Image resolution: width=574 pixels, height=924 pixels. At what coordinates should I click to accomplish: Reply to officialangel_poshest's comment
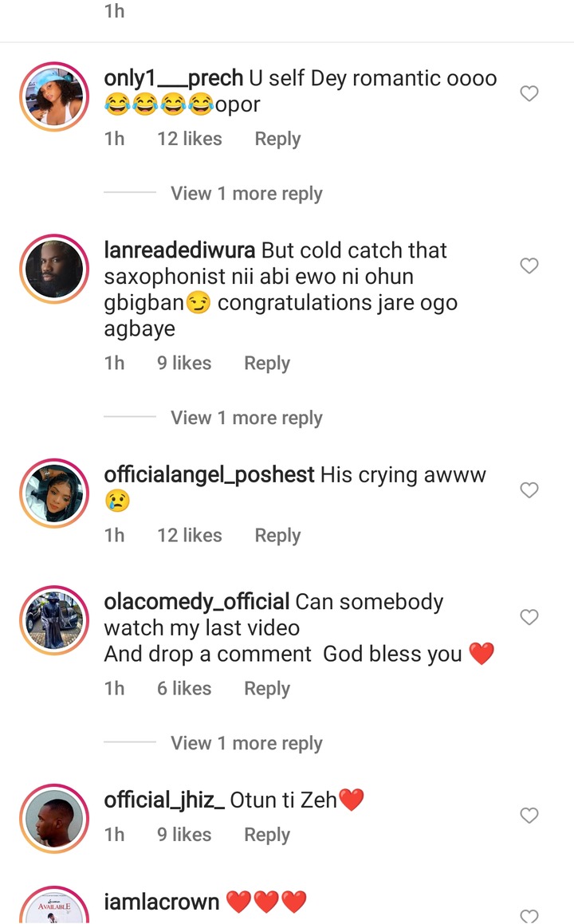point(277,535)
